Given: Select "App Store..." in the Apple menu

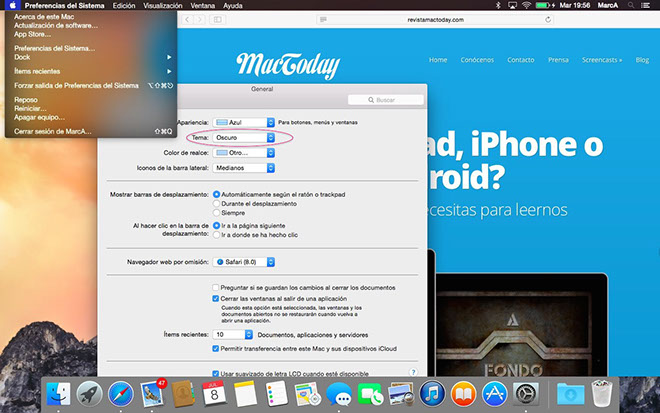Looking at the screenshot, I should point(35,32).
